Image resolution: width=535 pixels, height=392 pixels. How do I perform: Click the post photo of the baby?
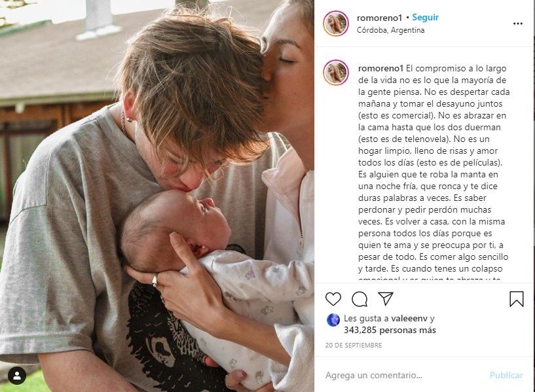pos(157,196)
